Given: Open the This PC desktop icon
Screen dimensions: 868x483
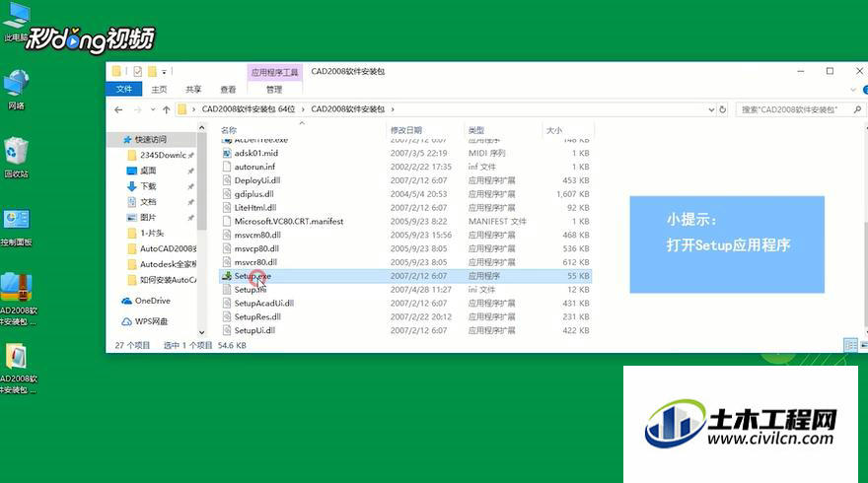Looking at the screenshot, I should point(16,21).
